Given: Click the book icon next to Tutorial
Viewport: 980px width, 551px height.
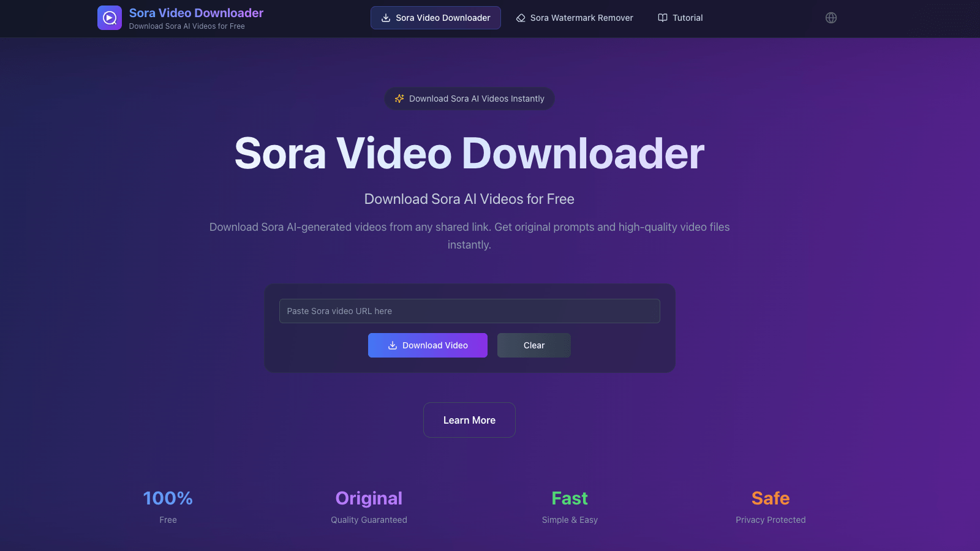Looking at the screenshot, I should coord(663,18).
